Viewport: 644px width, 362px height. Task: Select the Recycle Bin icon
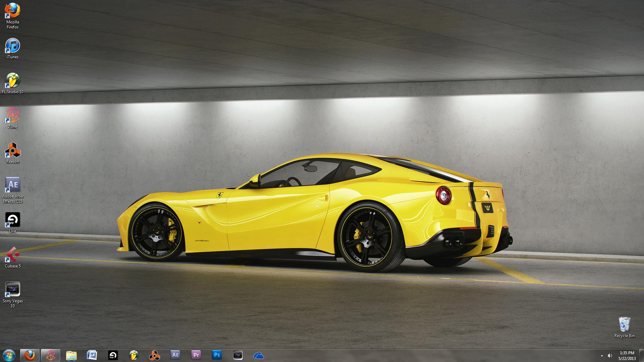click(x=624, y=327)
